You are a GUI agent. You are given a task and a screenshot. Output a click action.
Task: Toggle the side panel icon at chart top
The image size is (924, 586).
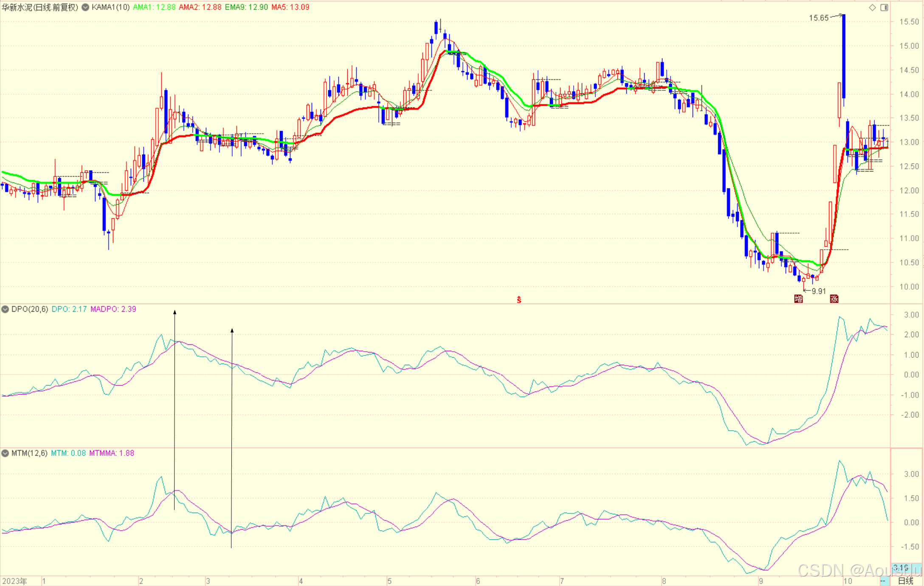pos(884,7)
